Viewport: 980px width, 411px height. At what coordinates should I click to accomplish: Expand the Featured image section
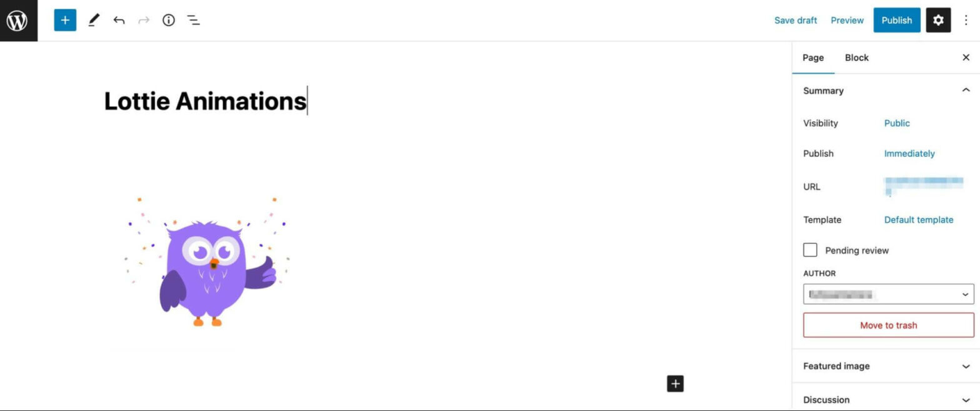(966, 366)
